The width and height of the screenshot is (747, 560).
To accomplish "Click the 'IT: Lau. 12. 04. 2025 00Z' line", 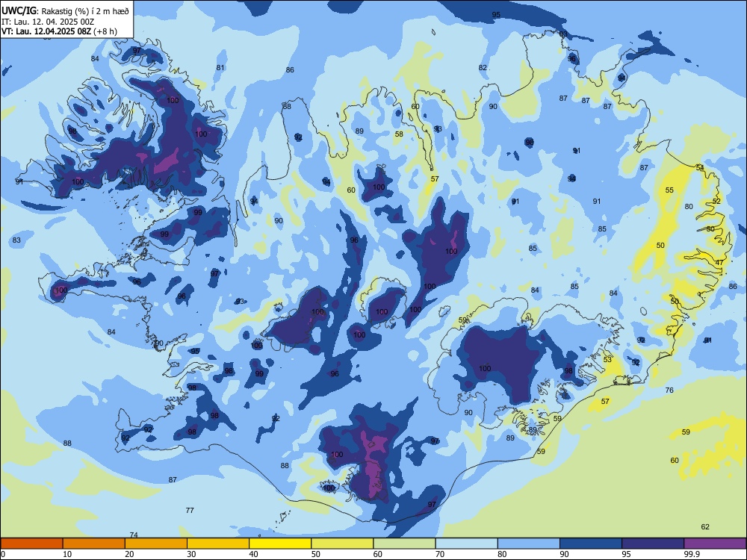I will pyautogui.click(x=48, y=22).
